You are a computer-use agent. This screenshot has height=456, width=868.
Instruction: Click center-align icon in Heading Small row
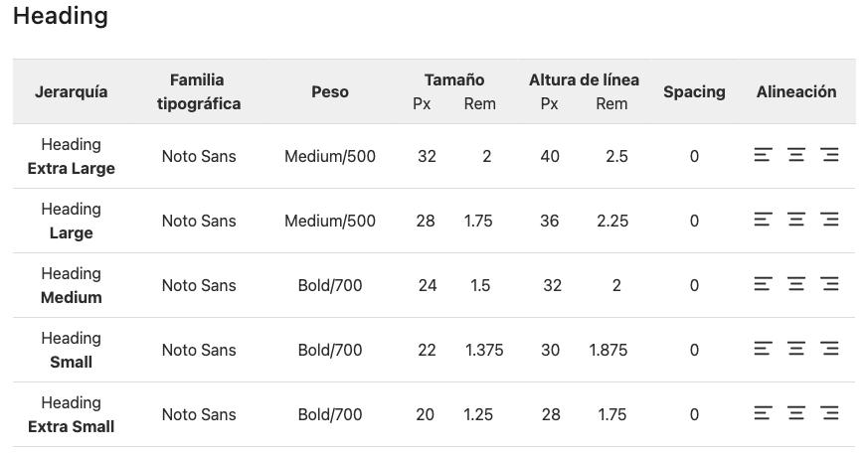click(x=796, y=349)
